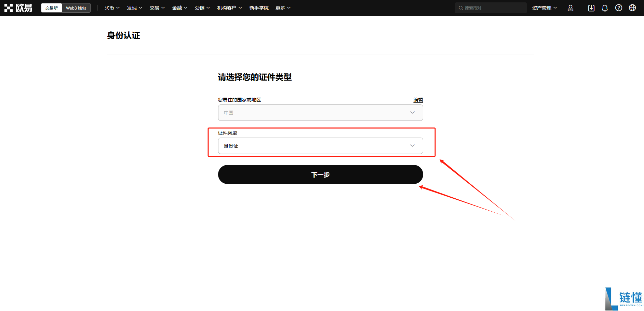Switch to the 交易所 toggle
This screenshot has height=311, width=644.
[x=52, y=8]
